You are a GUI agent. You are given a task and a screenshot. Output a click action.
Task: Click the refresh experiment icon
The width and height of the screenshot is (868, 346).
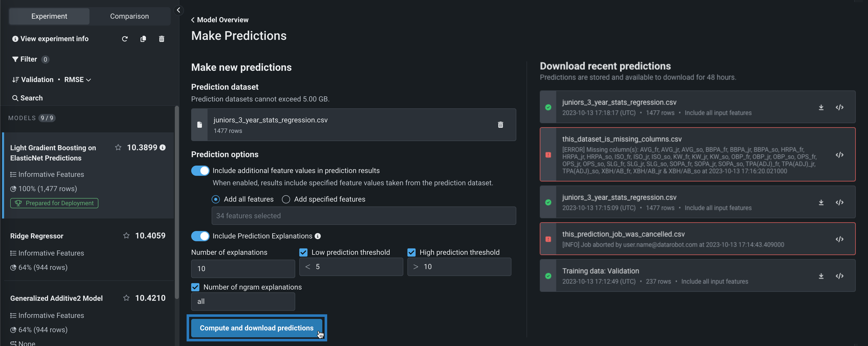tap(125, 39)
